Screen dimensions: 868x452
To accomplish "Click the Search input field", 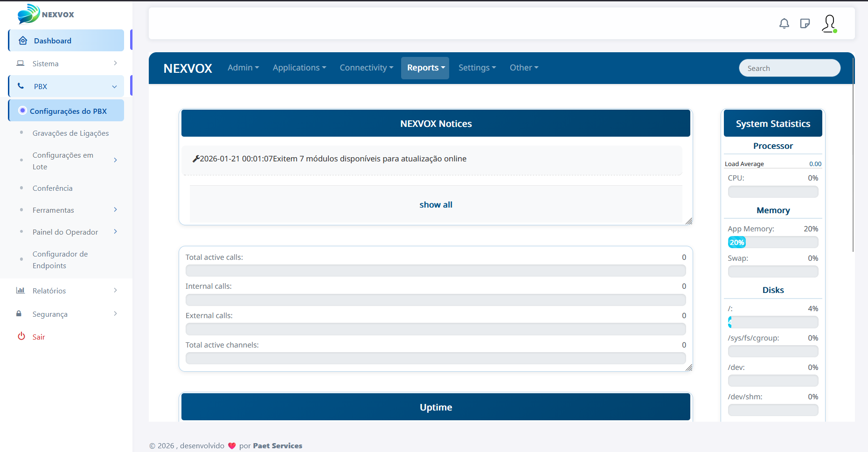I will point(790,68).
